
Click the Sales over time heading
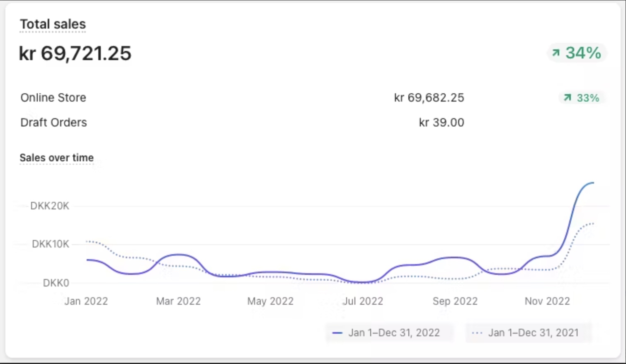(x=56, y=158)
